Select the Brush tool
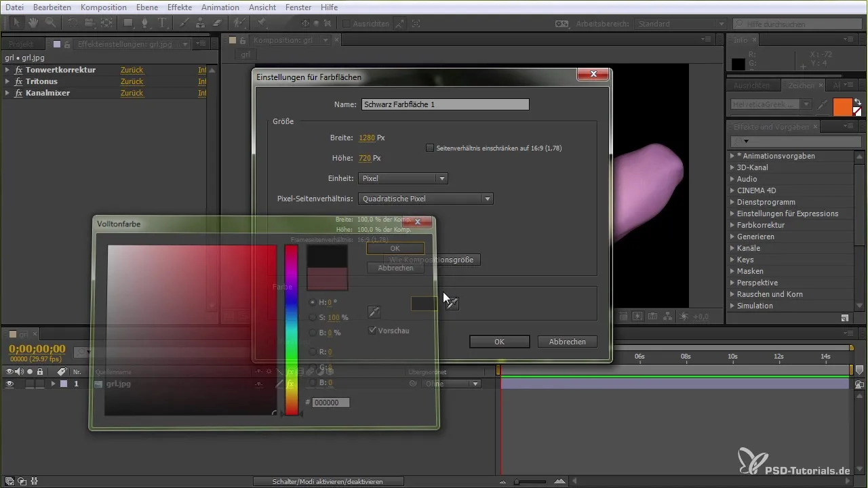This screenshot has height=488, width=868. [x=184, y=23]
